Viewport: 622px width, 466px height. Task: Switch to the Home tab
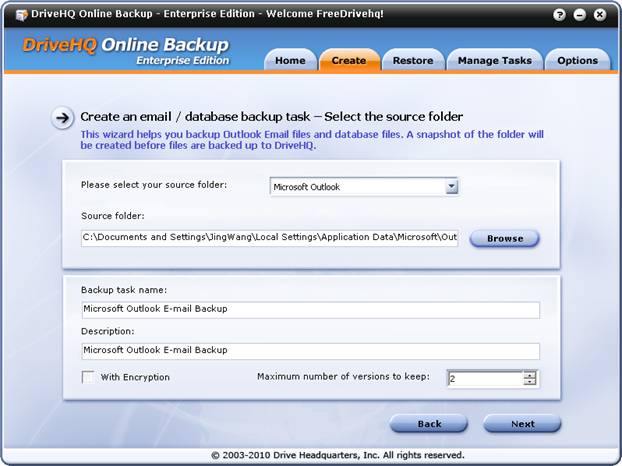coord(290,61)
